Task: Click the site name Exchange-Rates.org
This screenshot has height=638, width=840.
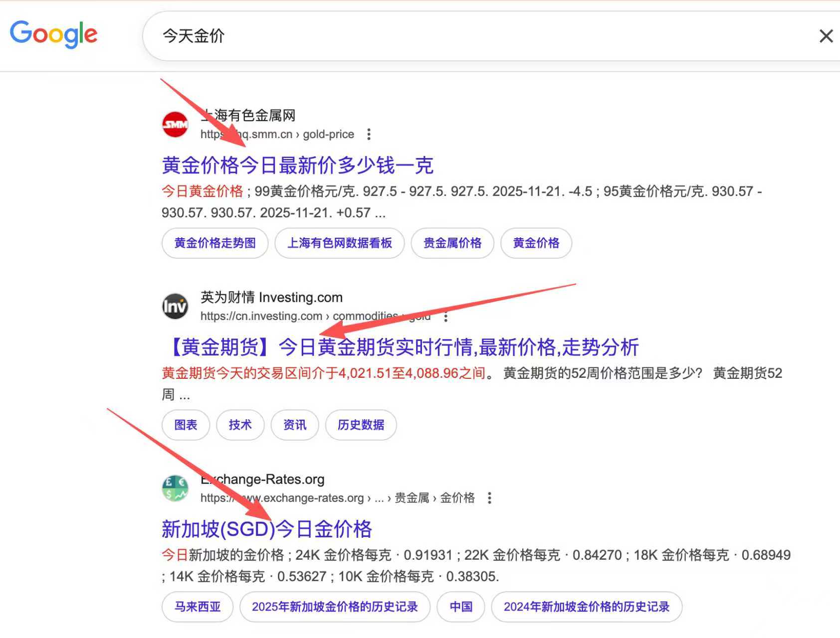Action: point(262,479)
